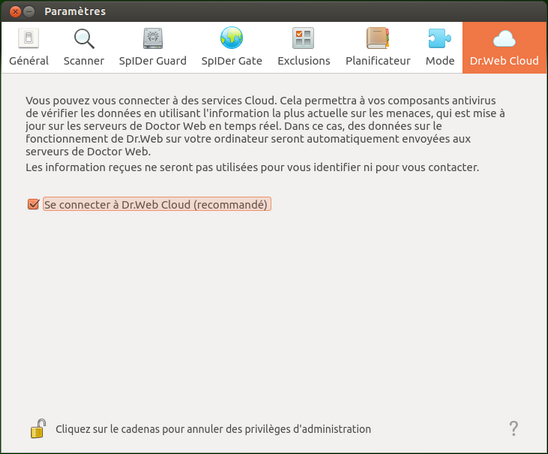The height and width of the screenshot is (454, 548).
Task: Open help via the question mark
Action: tap(513, 428)
